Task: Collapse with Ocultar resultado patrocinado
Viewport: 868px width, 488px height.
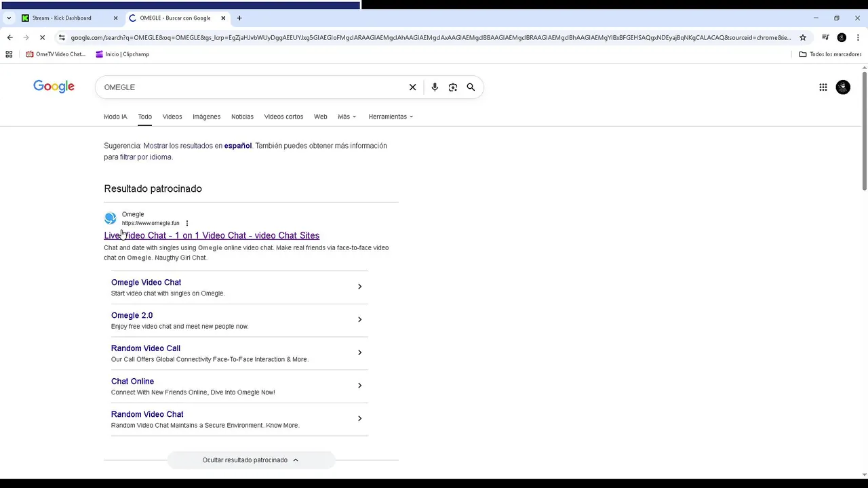Action: tap(251, 460)
